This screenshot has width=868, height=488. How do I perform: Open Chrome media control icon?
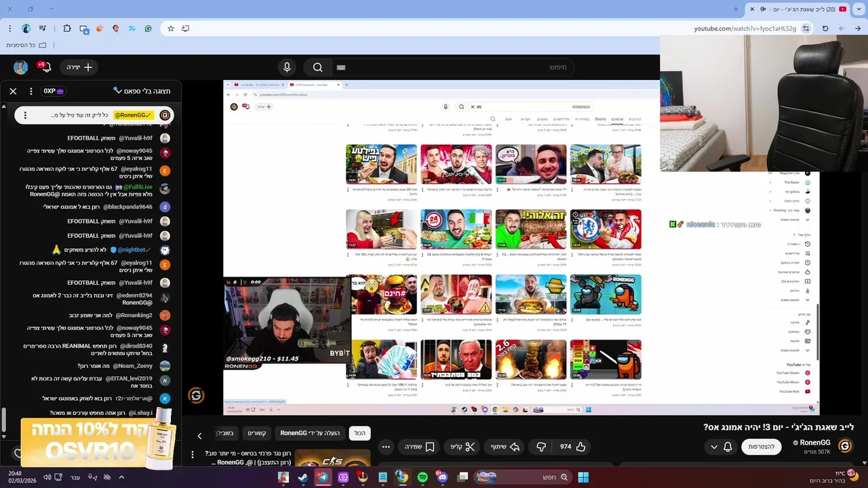(43, 28)
